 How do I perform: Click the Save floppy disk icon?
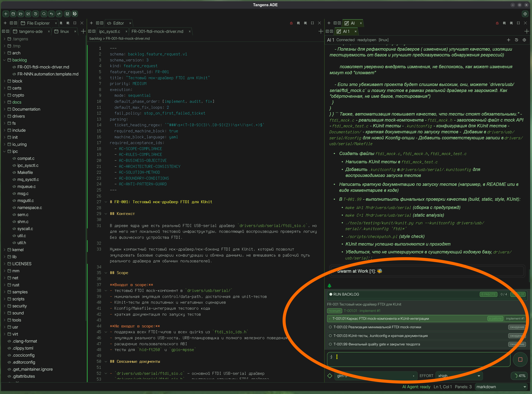[x=68, y=14]
